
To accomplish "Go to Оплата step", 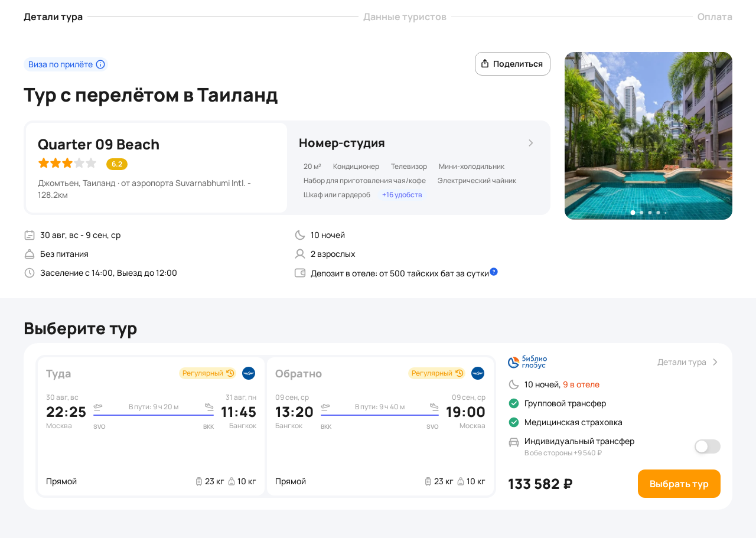I will point(715,17).
